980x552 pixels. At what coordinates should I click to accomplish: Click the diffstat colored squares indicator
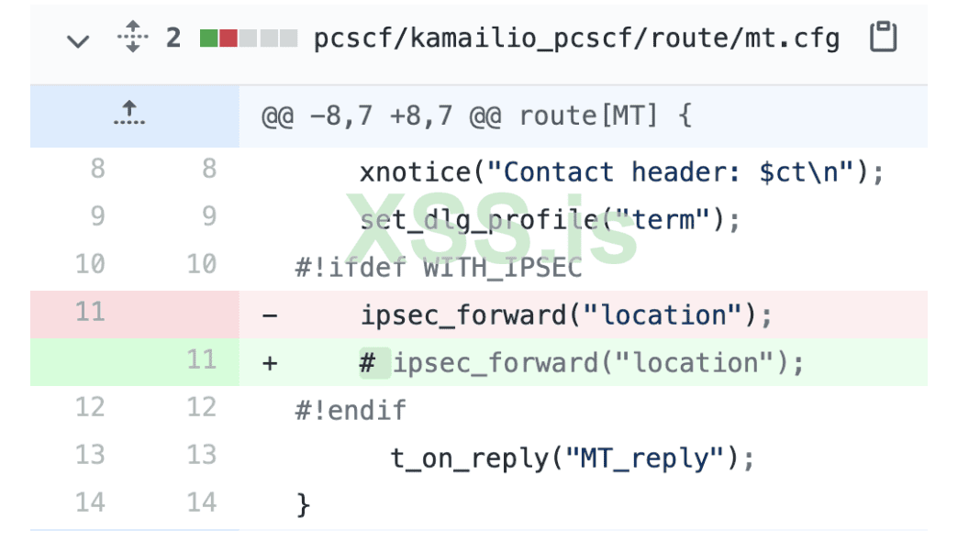coord(249,39)
